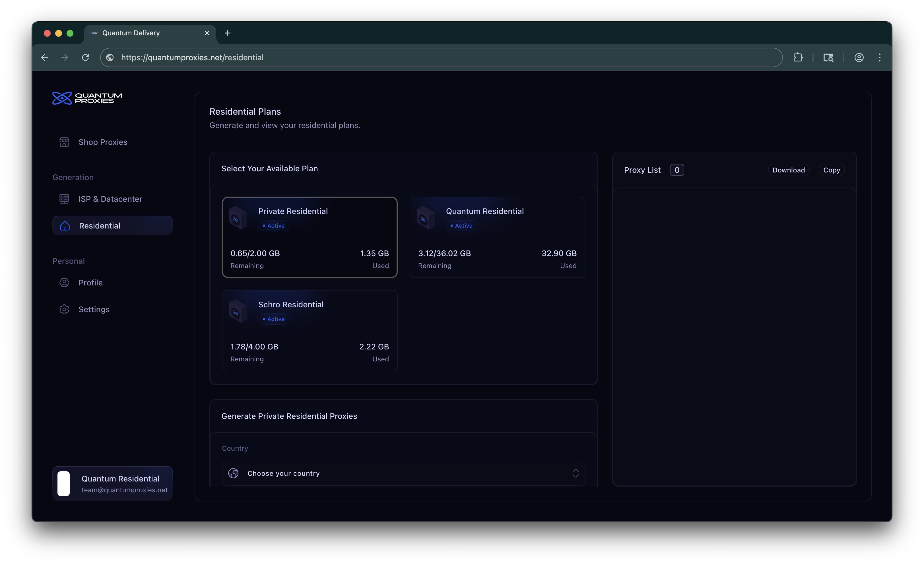
Task: Reload the page with the refresh icon
Action: coord(85,57)
